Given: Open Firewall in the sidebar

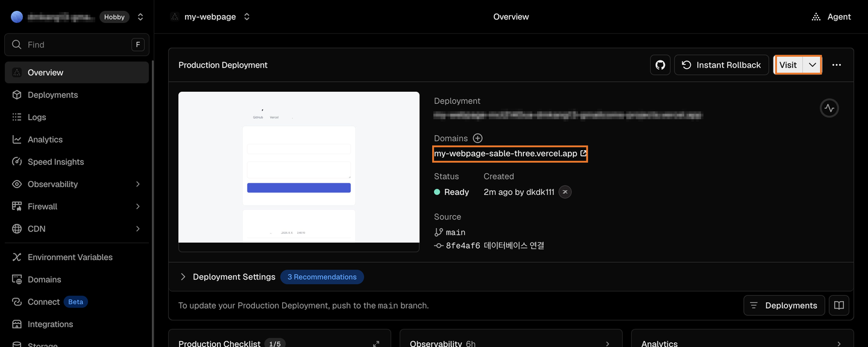Looking at the screenshot, I should click(x=77, y=206).
